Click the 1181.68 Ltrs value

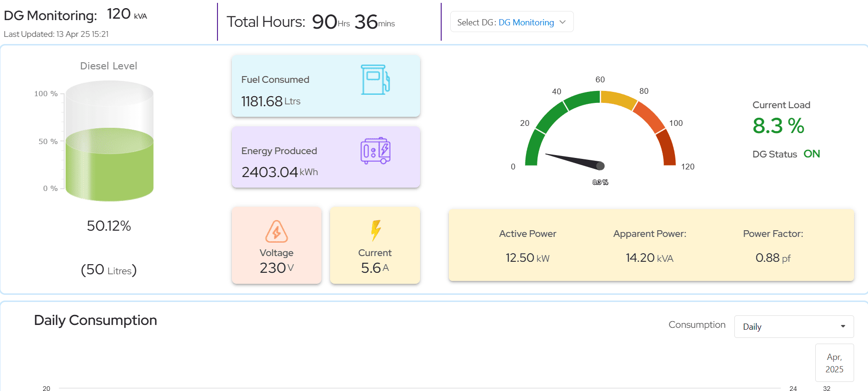pos(271,101)
